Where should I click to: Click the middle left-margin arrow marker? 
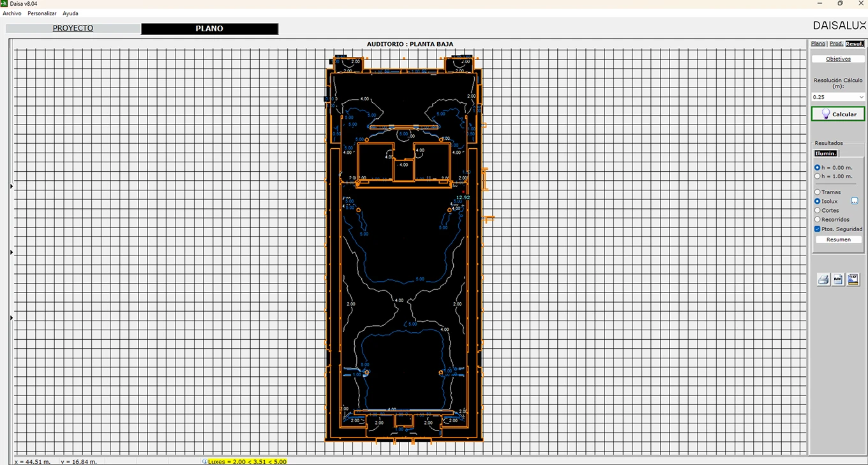pos(11,252)
